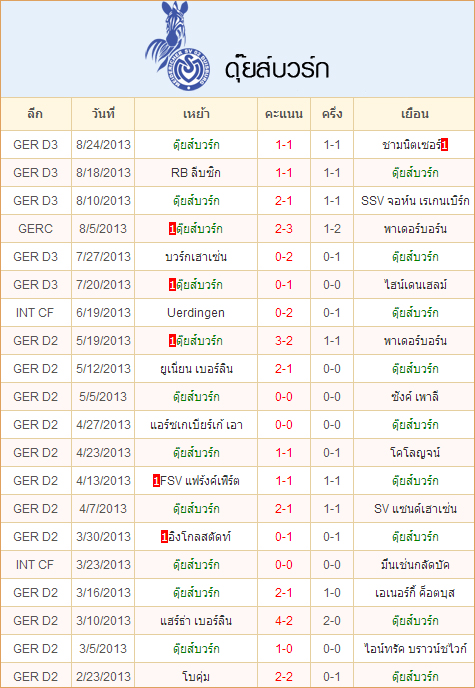475x688 pixels.
Task: Click the 3-2 score on 5/19/2013
Action: point(284,341)
